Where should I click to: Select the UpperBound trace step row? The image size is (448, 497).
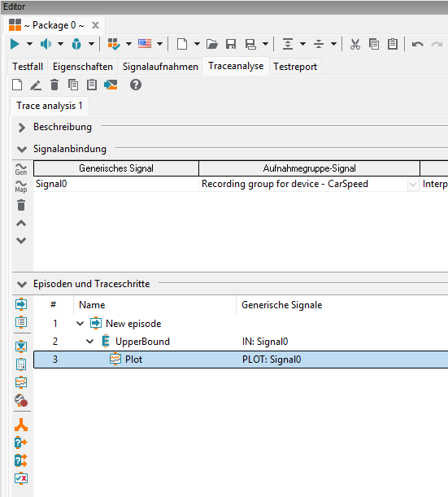coord(241,342)
